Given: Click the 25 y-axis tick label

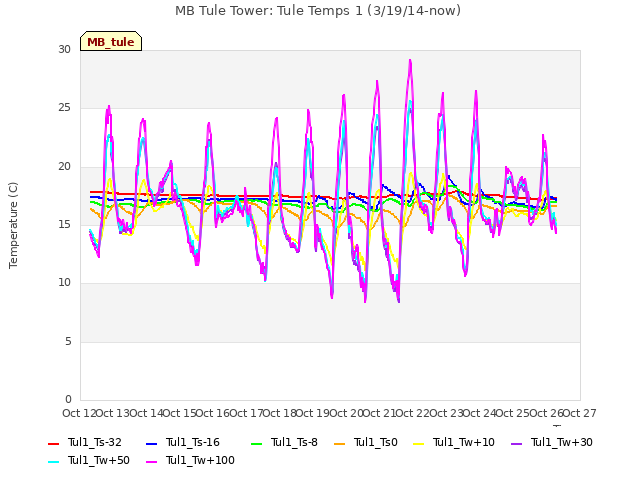Looking at the screenshot, I should (x=64, y=108).
